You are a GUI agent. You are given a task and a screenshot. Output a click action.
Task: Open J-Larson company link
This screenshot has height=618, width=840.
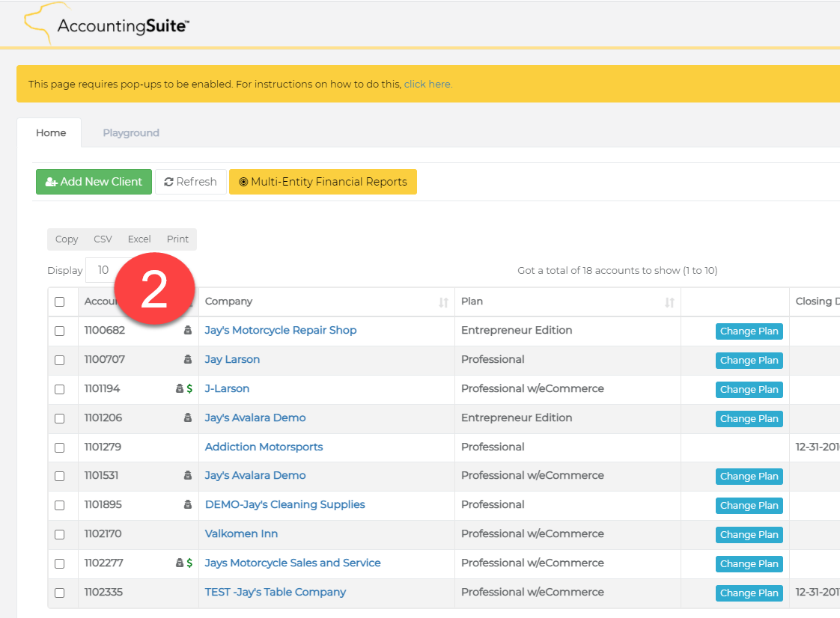pyautogui.click(x=227, y=389)
